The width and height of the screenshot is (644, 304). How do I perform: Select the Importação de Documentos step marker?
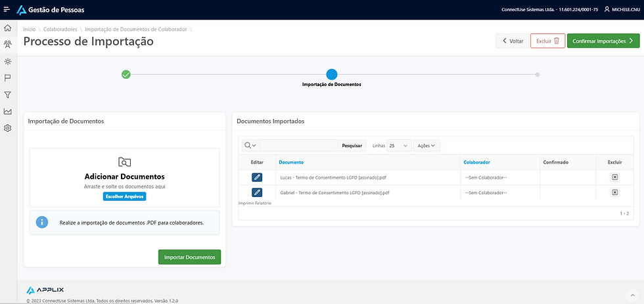tap(331, 75)
